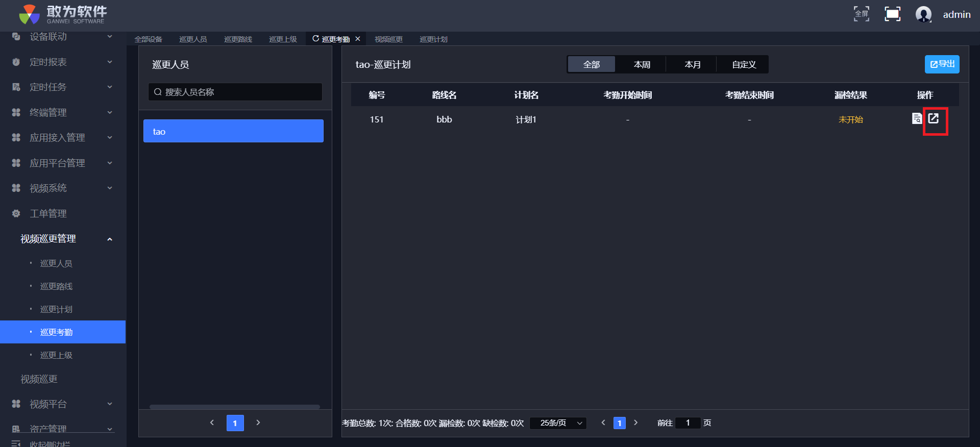Collapse the sidebar via 收起侧边栏 icon
The height and width of the screenshot is (447, 980).
(16, 443)
